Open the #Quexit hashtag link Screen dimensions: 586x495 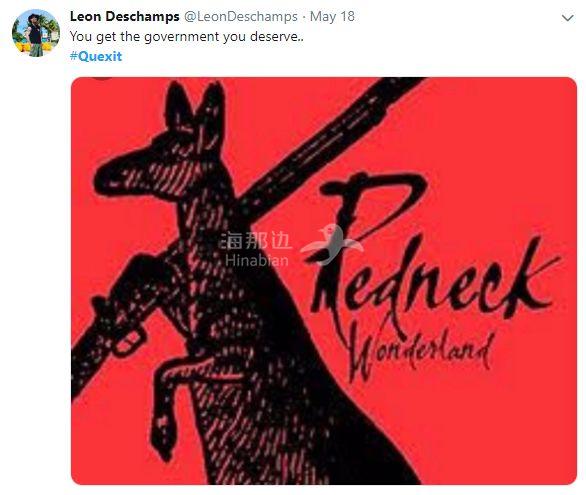pyautogui.click(x=96, y=56)
